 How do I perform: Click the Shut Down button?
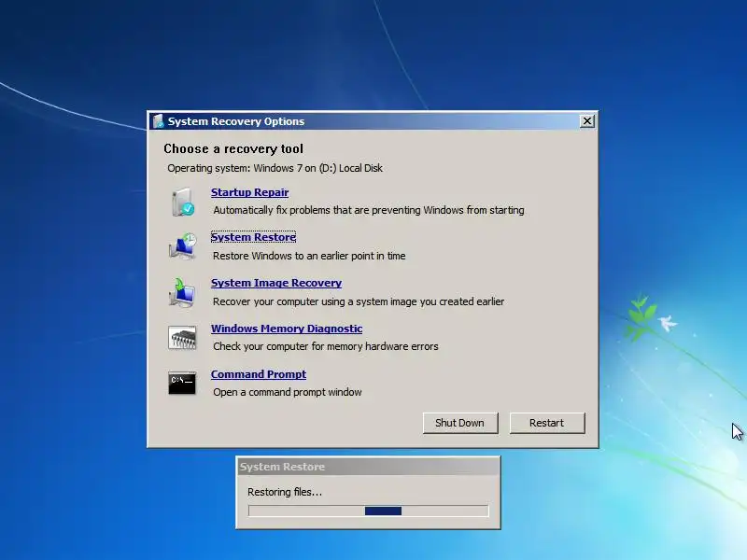460,423
